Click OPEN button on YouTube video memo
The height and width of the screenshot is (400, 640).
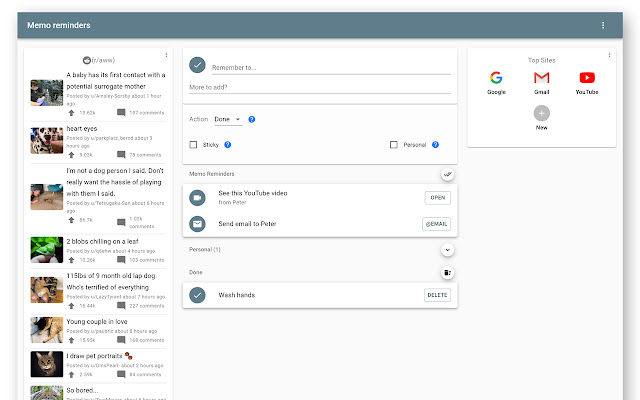tap(438, 198)
